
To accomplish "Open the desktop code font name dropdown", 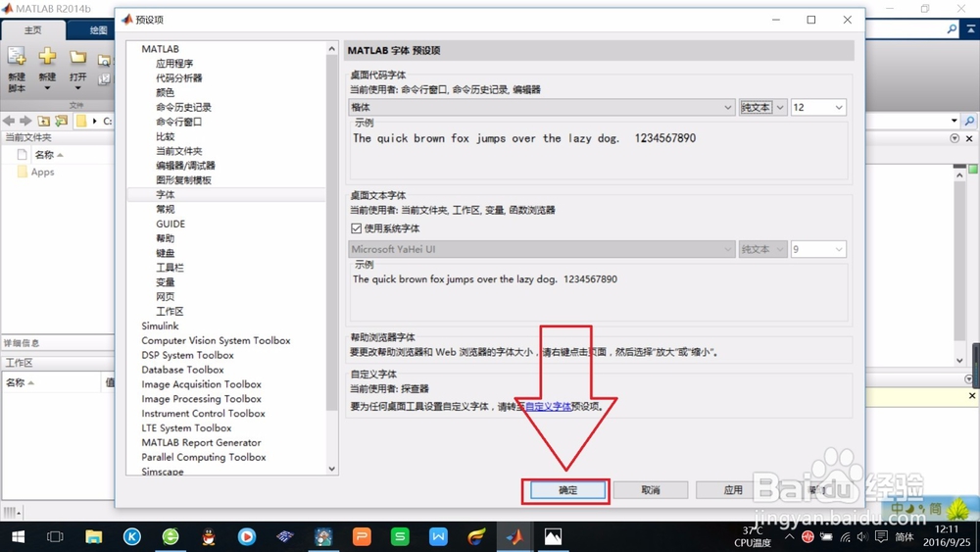I will click(x=541, y=108).
